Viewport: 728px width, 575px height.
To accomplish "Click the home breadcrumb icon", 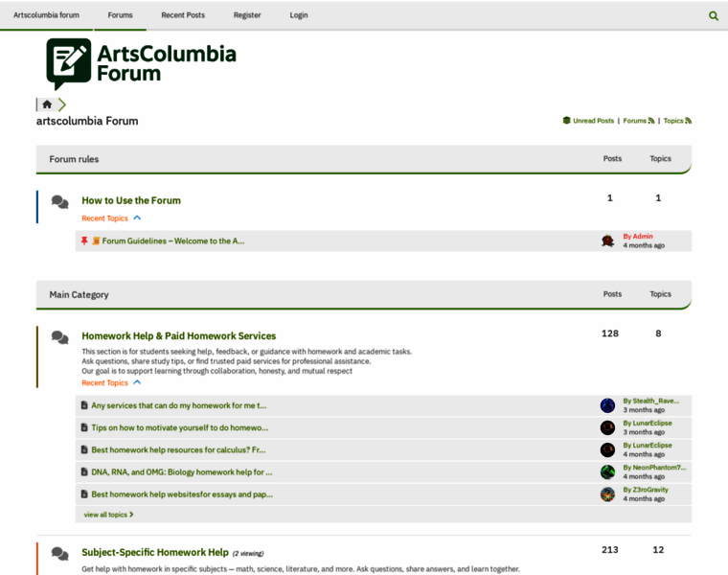I will pyautogui.click(x=47, y=104).
